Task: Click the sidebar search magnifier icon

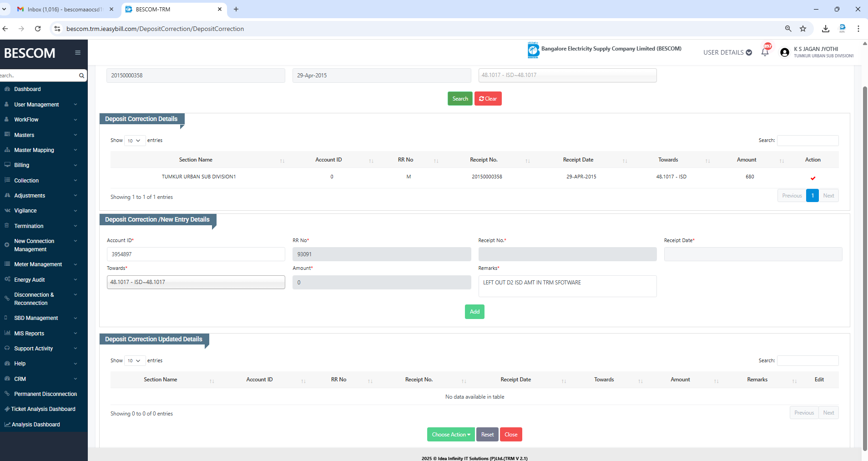Action: coord(81,76)
